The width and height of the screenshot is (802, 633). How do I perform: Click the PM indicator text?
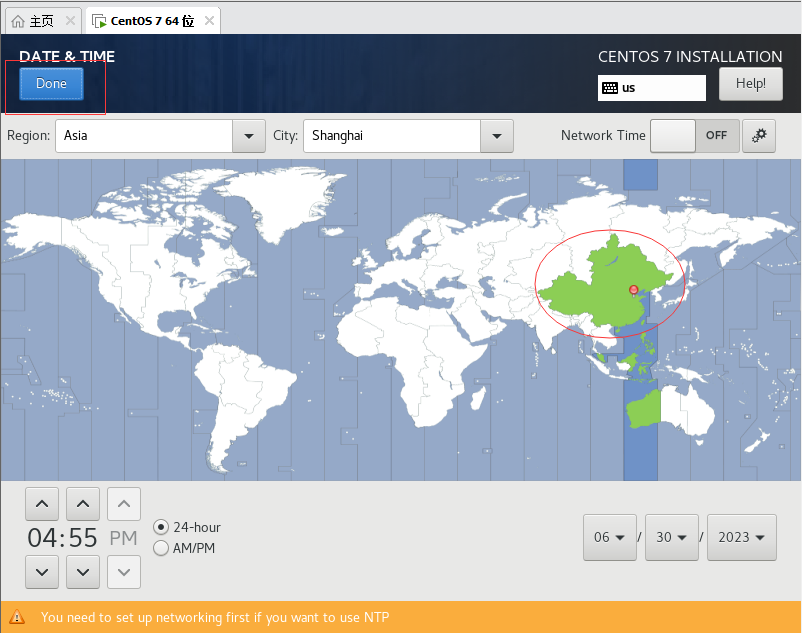(123, 538)
